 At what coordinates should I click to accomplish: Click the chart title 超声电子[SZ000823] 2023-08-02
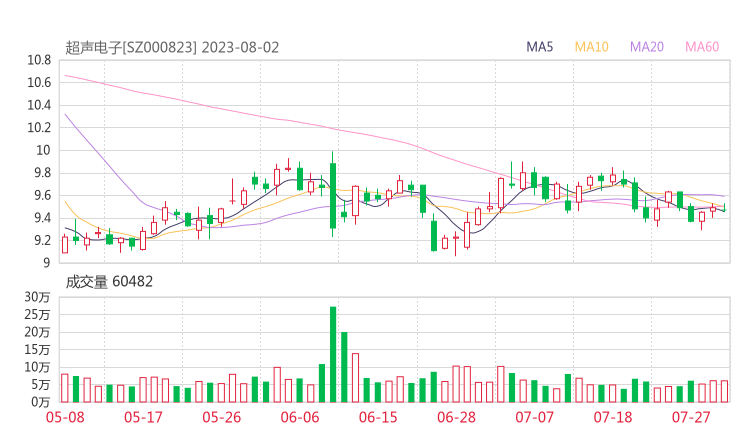tap(172, 47)
